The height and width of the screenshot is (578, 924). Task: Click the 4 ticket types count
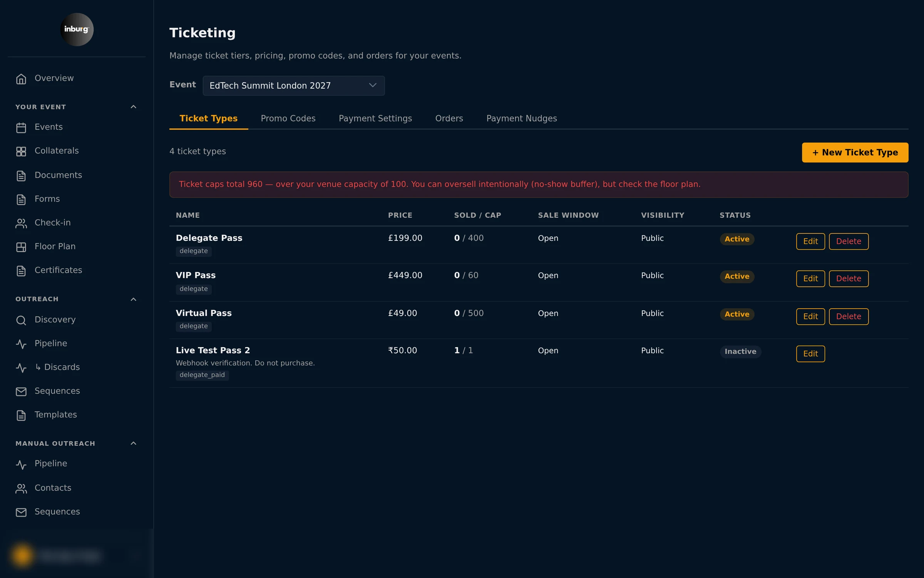198,151
